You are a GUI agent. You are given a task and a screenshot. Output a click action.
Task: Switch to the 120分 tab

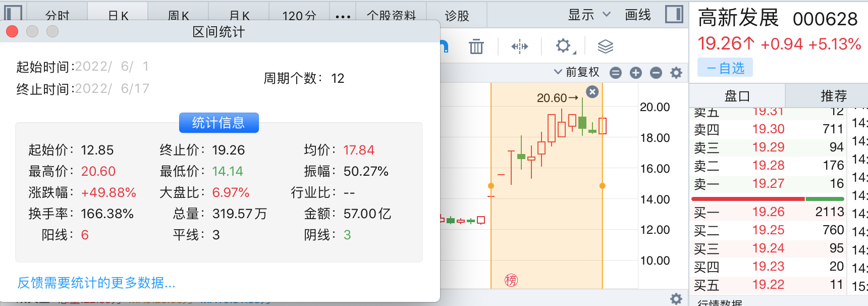(299, 15)
